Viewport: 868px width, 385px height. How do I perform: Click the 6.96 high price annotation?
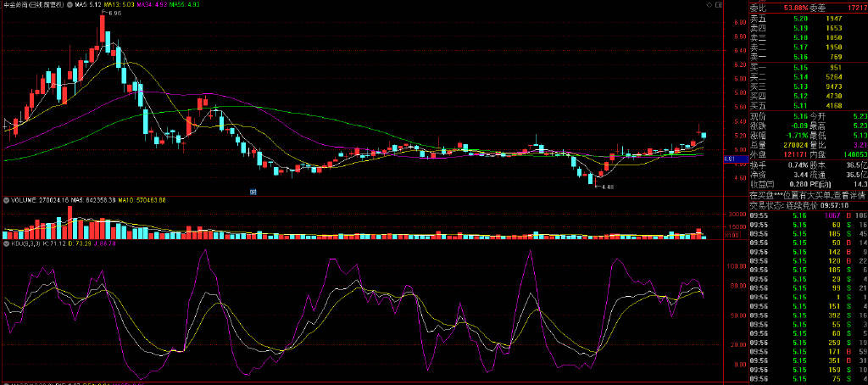coord(114,13)
